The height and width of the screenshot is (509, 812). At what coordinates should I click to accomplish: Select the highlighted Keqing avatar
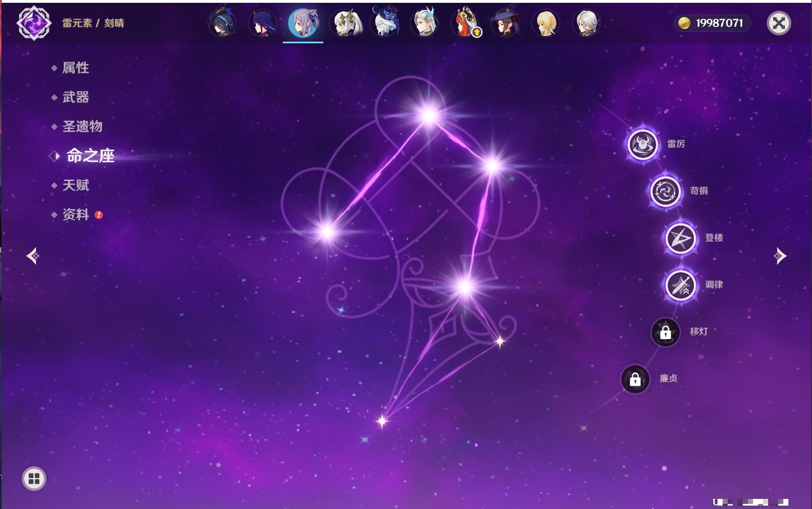(303, 23)
